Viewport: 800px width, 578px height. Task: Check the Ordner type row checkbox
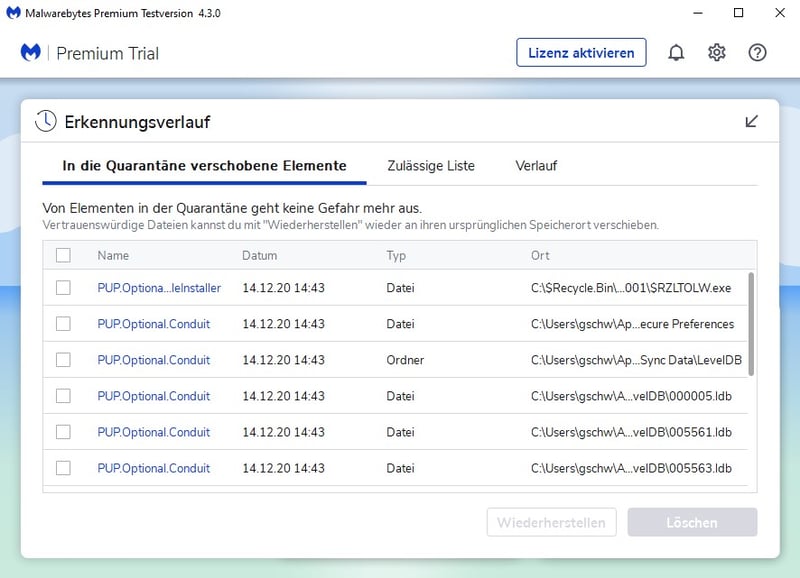[63, 360]
